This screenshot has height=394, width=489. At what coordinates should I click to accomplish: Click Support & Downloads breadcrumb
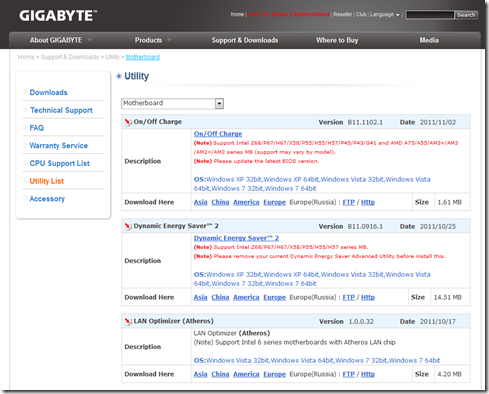pyautogui.click(x=70, y=57)
